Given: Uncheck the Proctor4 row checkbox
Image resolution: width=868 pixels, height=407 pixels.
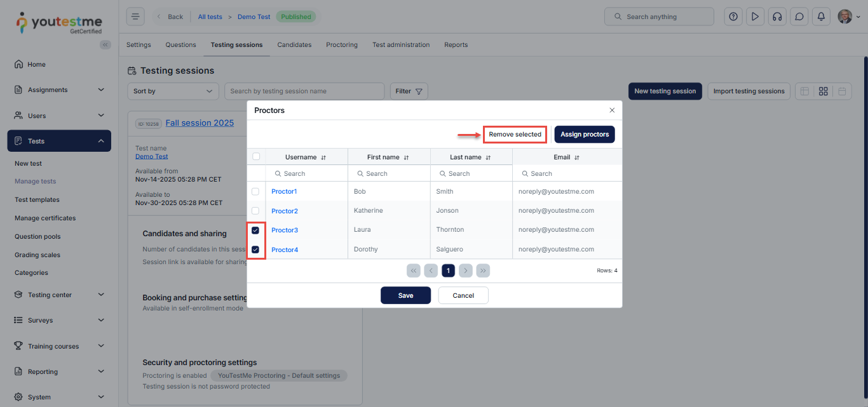Looking at the screenshot, I should pos(255,250).
